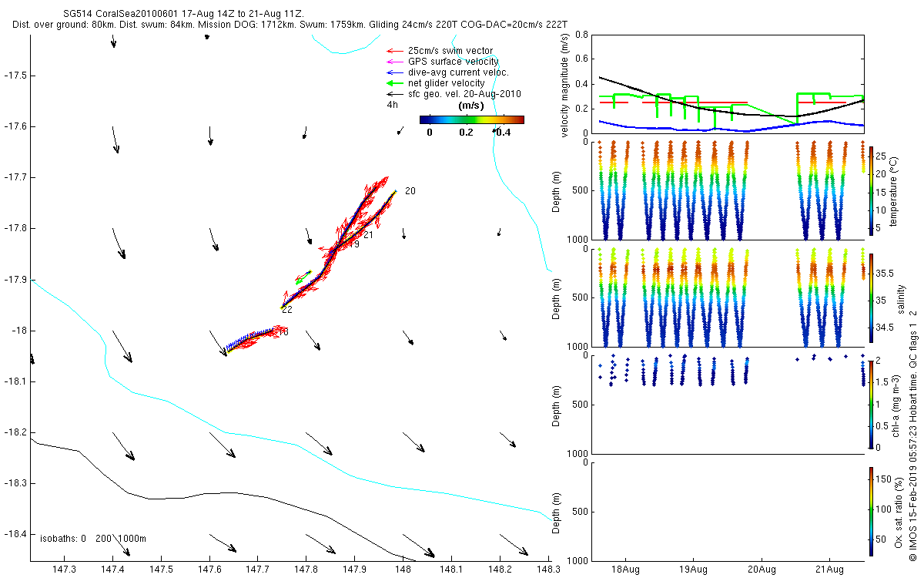This screenshot has height=578, width=924.
Task: Click the 'chl-a (mg m-3)' colorbar label
Action: (897, 405)
